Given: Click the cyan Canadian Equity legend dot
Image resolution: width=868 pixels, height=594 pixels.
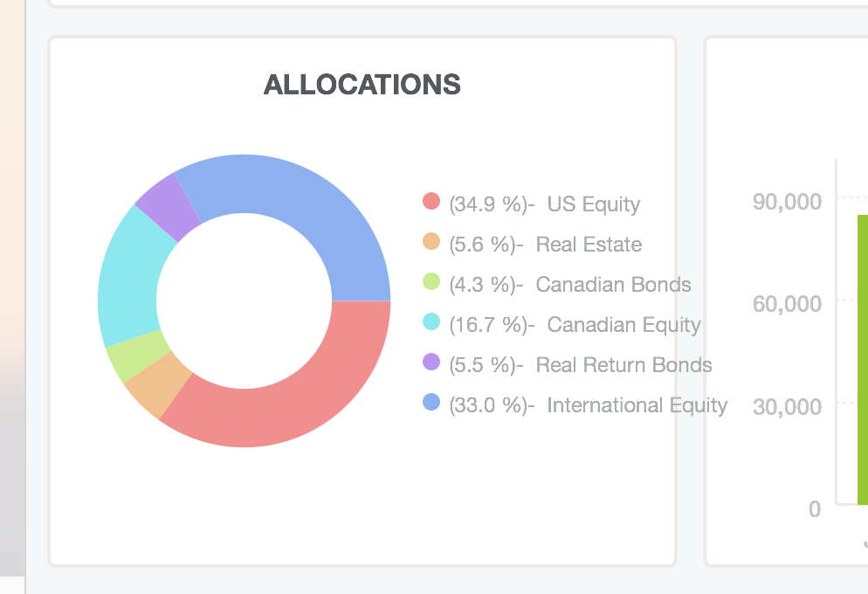Looking at the screenshot, I should [x=431, y=321].
